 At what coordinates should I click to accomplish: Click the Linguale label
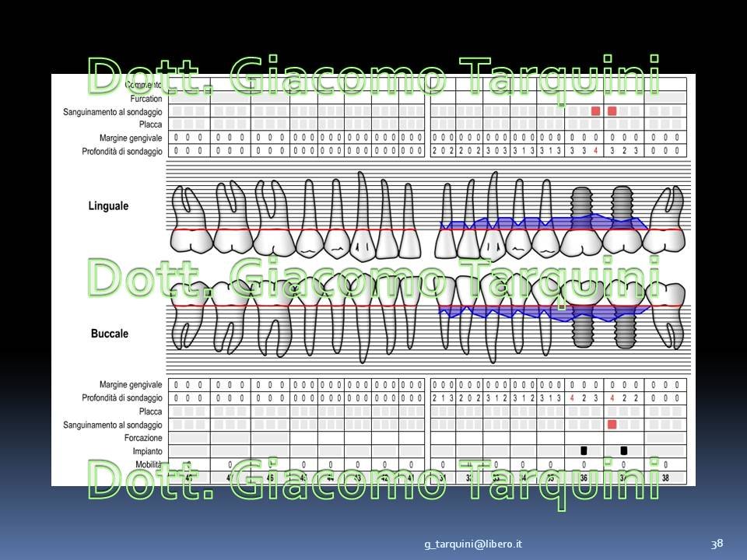[108, 207]
